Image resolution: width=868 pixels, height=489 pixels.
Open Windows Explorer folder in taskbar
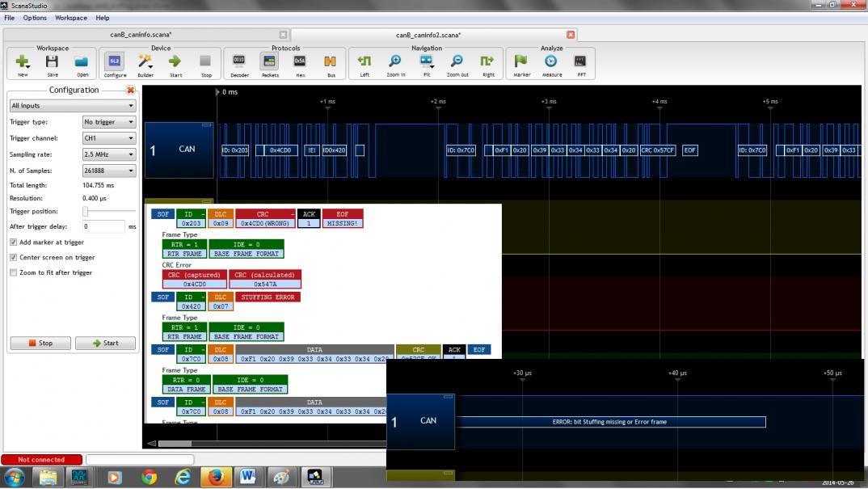48,477
